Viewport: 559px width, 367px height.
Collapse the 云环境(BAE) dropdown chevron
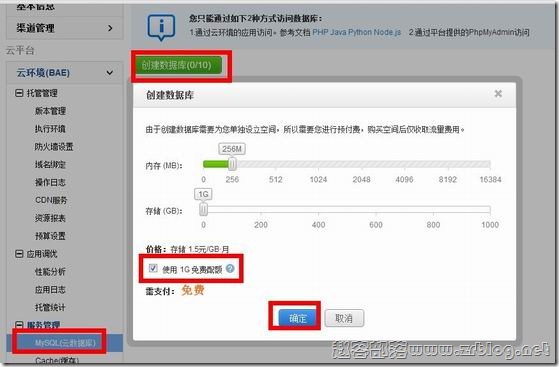point(109,73)
